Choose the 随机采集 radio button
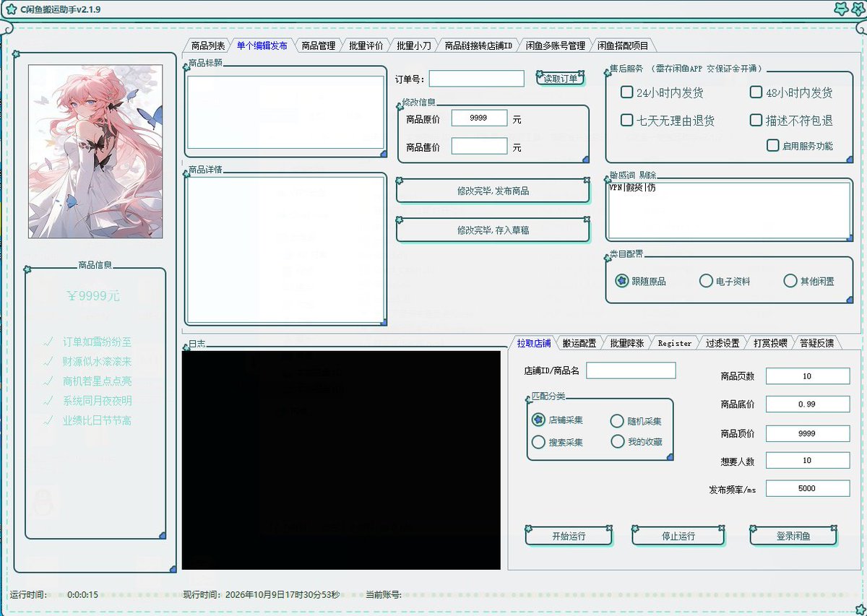The height and width of the screenshot is (616, 867). [617, 421]
